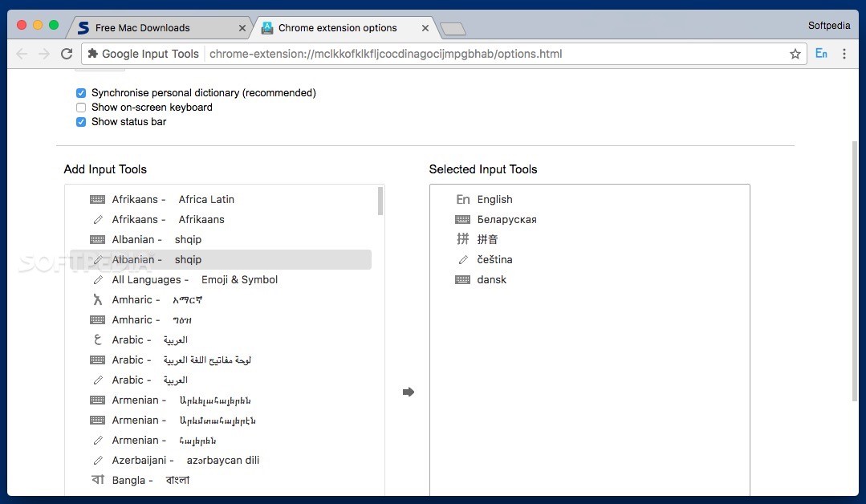Select 'Afrikaans - Africa Latin' text
This screenshot has width=866, height=504.
click(x=173, y=199)
